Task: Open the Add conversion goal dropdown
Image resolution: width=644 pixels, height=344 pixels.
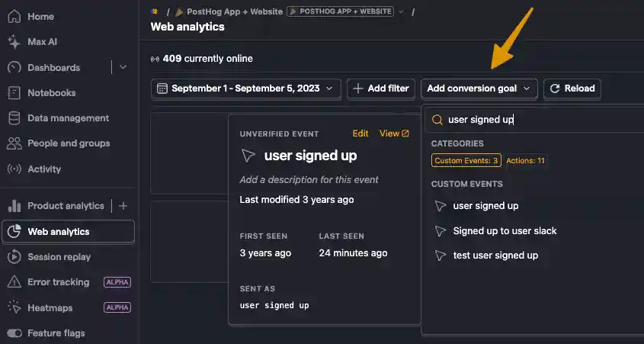Action: [479, 88]
